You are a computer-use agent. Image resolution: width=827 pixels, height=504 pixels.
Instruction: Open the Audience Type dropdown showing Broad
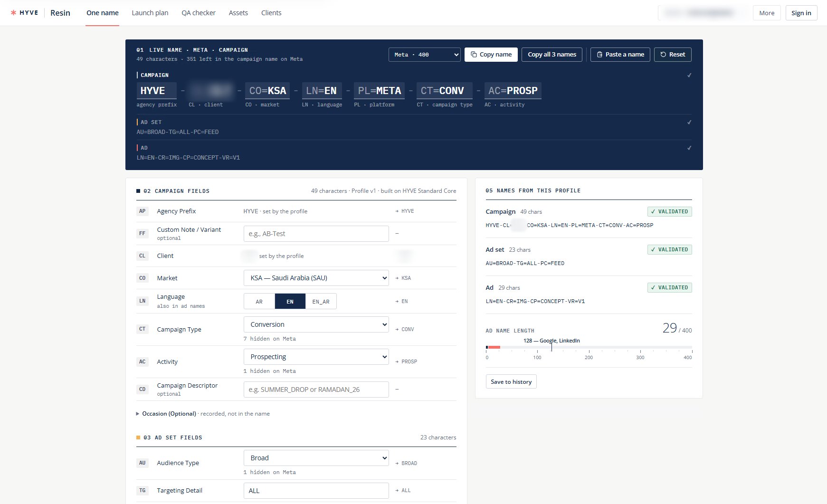click(x=316, y=458)
